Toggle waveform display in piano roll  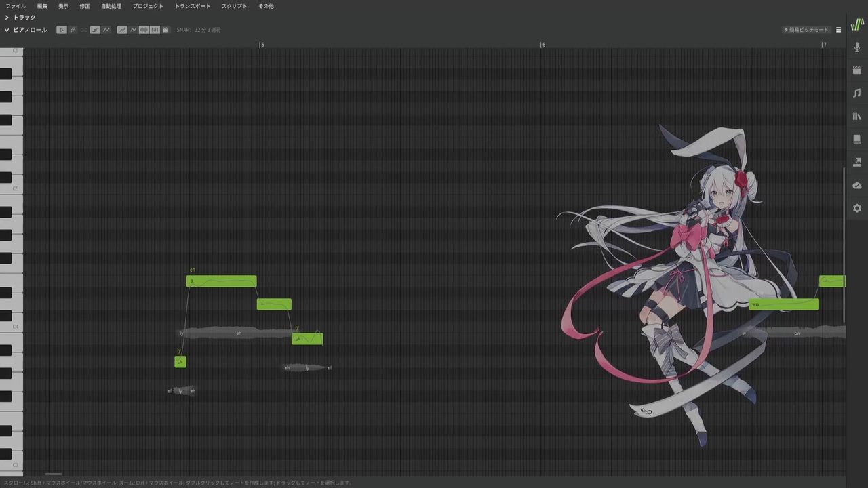tap(144, 30)
